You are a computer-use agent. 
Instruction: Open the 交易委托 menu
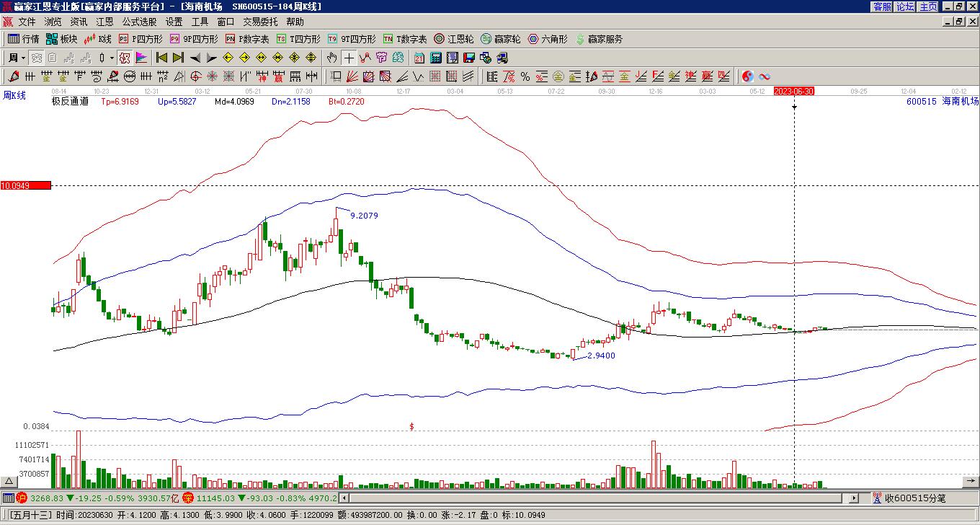260,22
